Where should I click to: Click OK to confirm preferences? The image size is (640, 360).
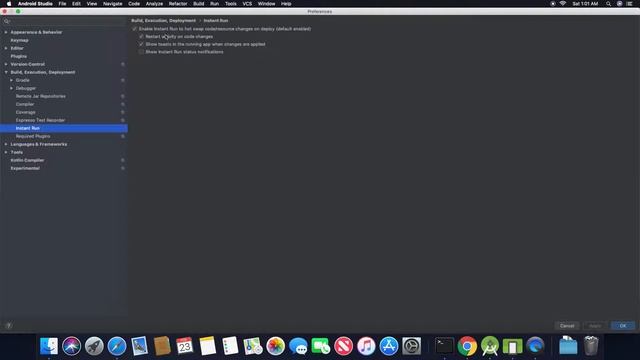point(623,326)
